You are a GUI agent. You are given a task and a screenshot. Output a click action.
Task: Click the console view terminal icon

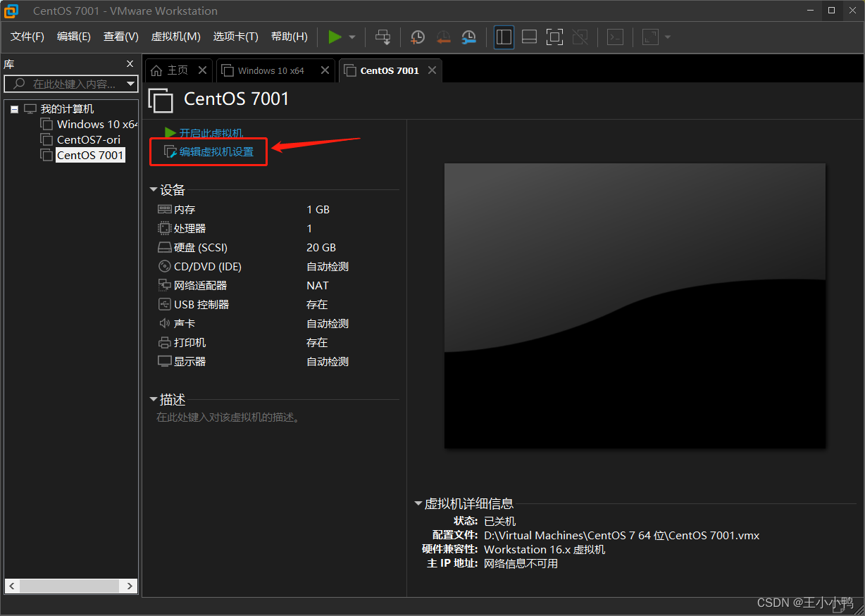(615, 37)
